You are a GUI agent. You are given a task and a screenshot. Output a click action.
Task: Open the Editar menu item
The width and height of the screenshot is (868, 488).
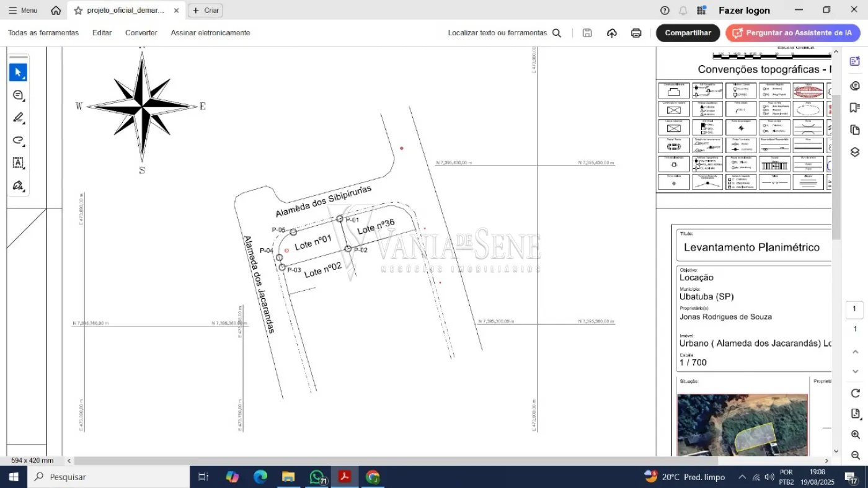[102, 33]
